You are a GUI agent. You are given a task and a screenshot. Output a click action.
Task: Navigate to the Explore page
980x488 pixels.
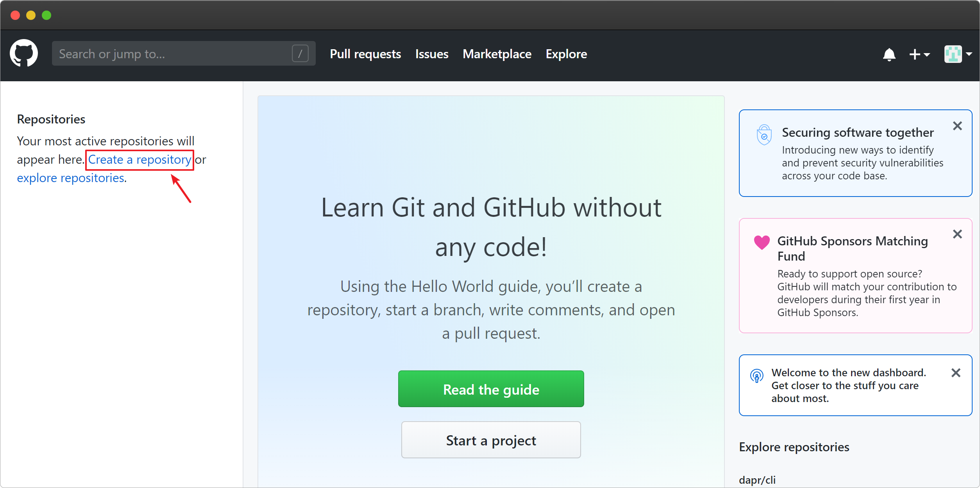[566, 54]
